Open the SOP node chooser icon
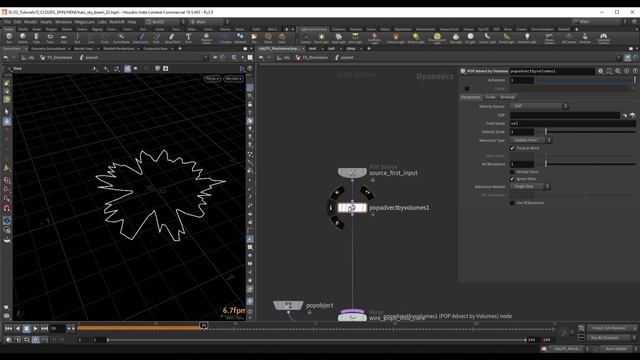 632,115
